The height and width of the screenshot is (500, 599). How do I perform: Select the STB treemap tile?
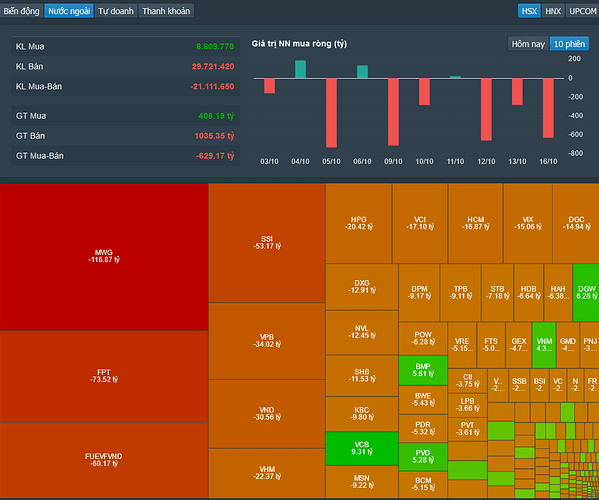click(x=497, y=293)
